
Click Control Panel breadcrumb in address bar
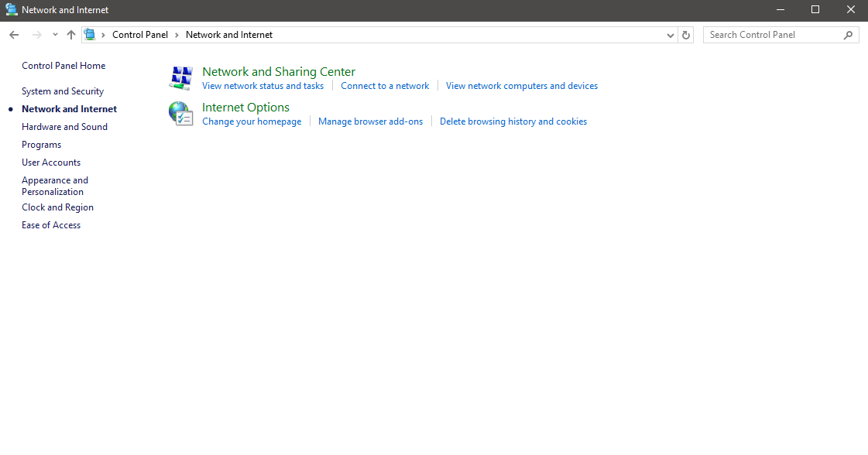pos(140,35)
